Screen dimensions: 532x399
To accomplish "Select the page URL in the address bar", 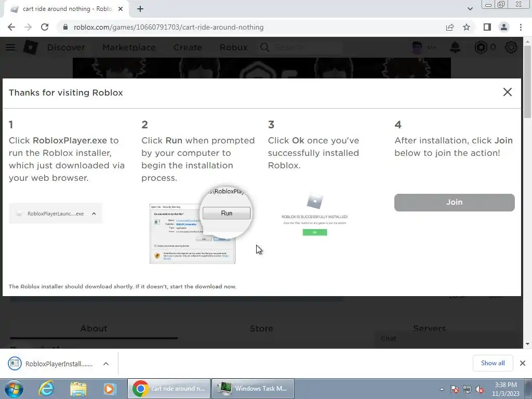I will coord(169,27).
